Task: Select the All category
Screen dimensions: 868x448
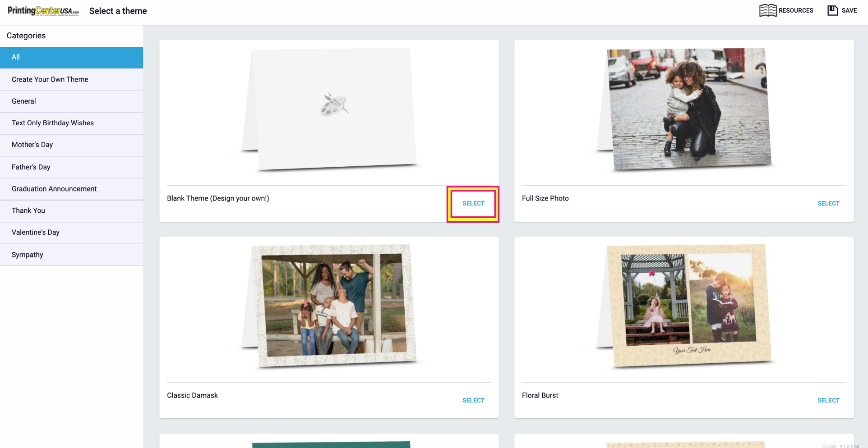Action: click(x=71, y=57)
